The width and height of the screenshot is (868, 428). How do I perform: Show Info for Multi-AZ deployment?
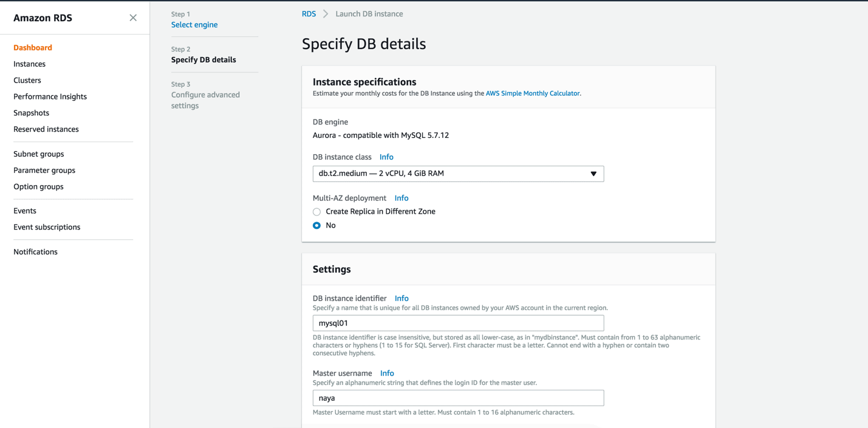402,199
